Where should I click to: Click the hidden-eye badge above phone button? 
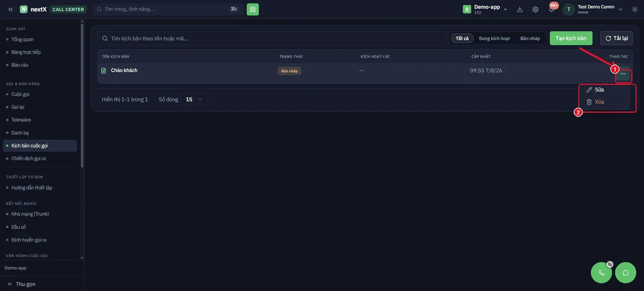(x=610, y=264)
